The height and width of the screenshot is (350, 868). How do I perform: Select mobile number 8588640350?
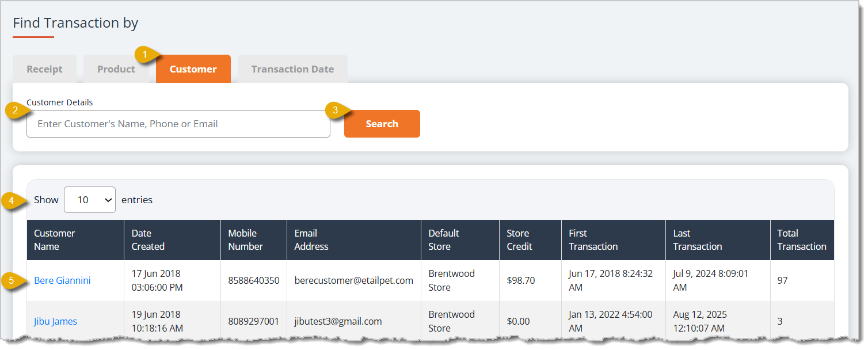(254, 281)
